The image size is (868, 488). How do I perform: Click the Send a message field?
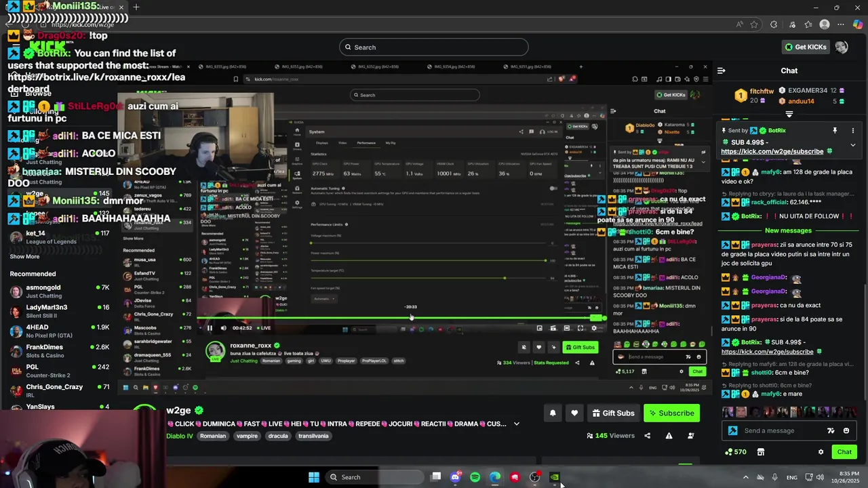coord(790,430)
